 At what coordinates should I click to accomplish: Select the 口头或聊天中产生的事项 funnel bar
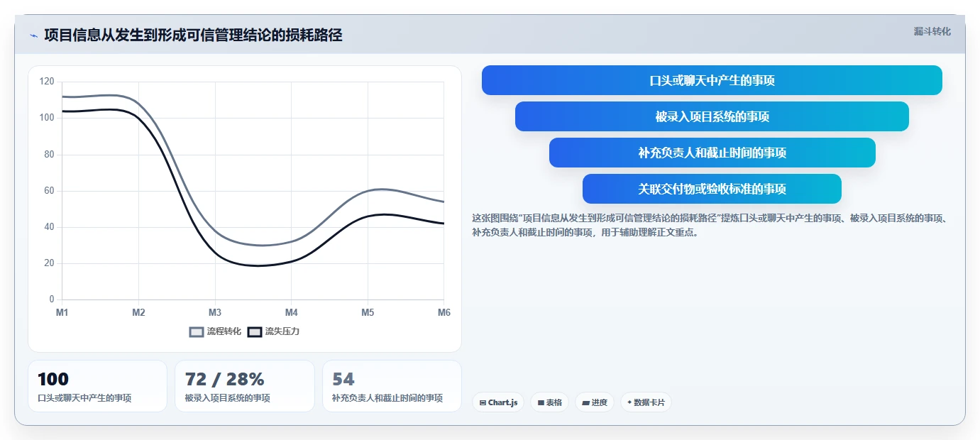712,80
